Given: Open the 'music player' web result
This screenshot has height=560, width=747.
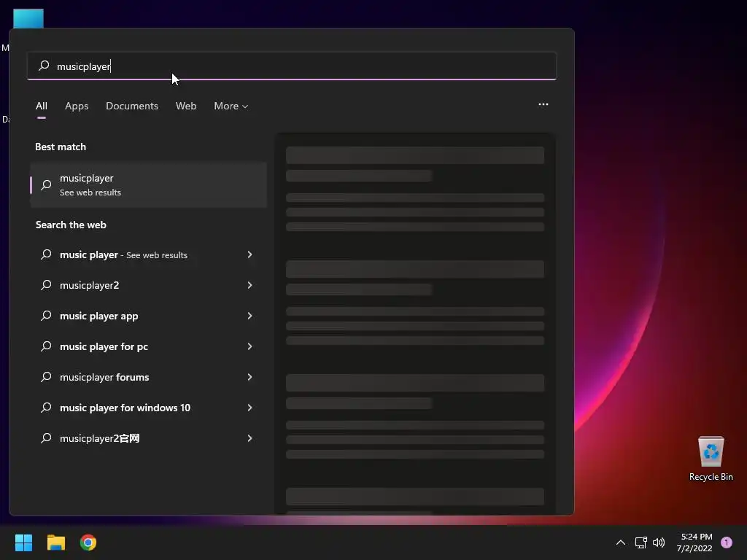Looking at the screenshot, I should click(148, 254).
